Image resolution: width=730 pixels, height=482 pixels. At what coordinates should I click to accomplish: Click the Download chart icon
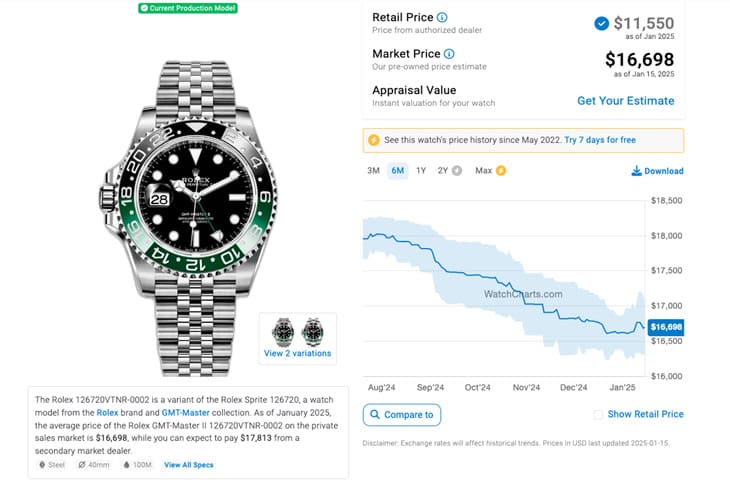point(637,171)
